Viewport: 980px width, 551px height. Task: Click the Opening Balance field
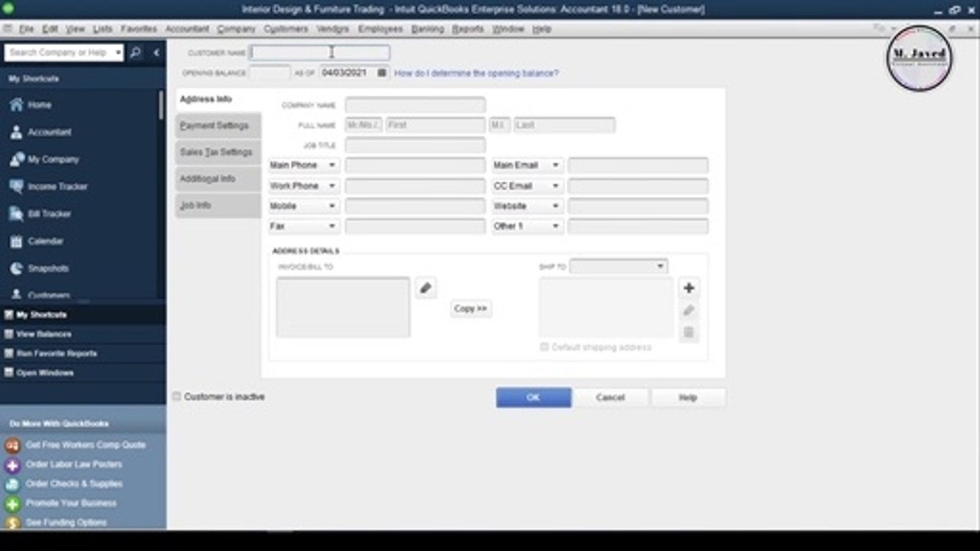tap(270, 73)
